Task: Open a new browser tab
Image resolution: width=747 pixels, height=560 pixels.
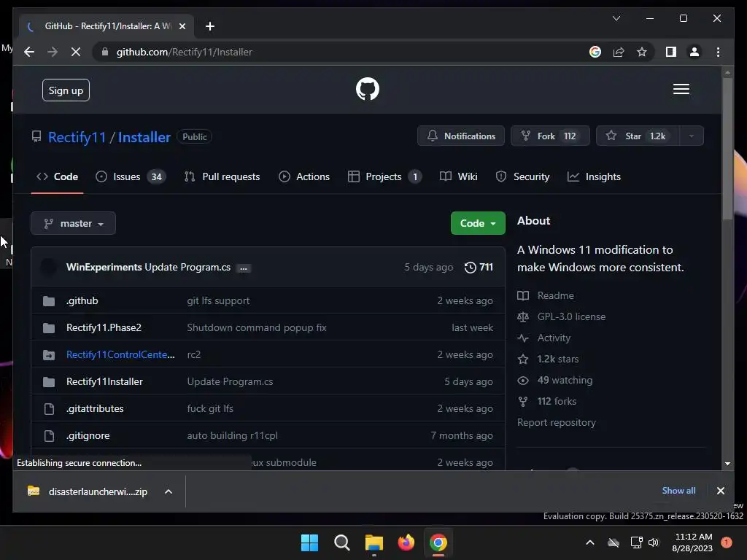Action: (x=209, y=26)
